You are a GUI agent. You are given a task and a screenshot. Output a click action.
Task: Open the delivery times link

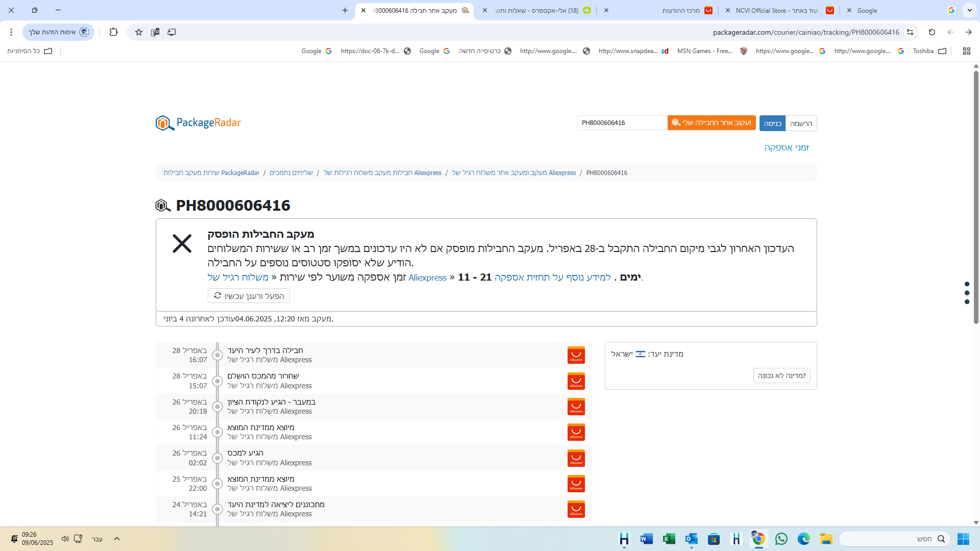[786, 148]
